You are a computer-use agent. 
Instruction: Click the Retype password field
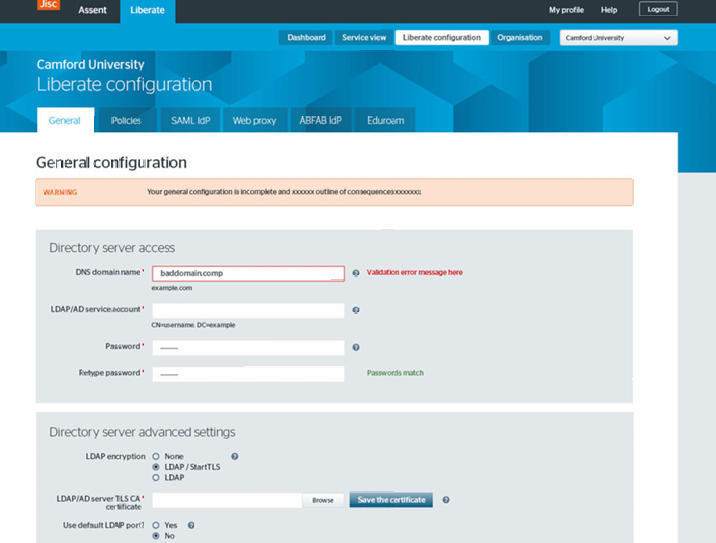tap(248, 374)
